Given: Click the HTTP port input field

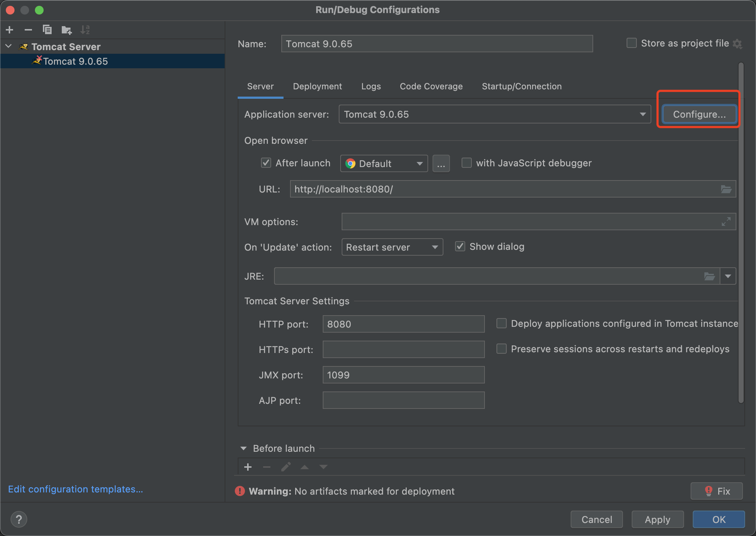Looking at the screenshot, I should click(x=403, y=324).
